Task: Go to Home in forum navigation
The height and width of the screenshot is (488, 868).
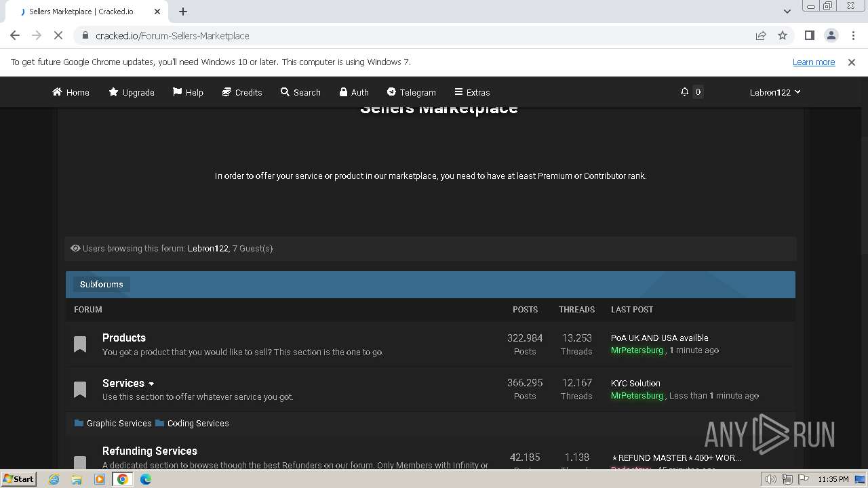Action: tap(71, 92)
